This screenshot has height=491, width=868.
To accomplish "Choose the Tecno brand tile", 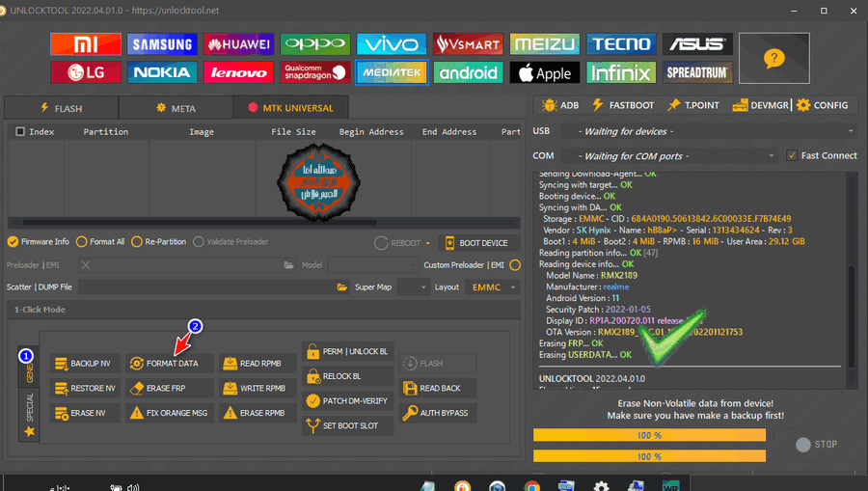I will point(621,44).
